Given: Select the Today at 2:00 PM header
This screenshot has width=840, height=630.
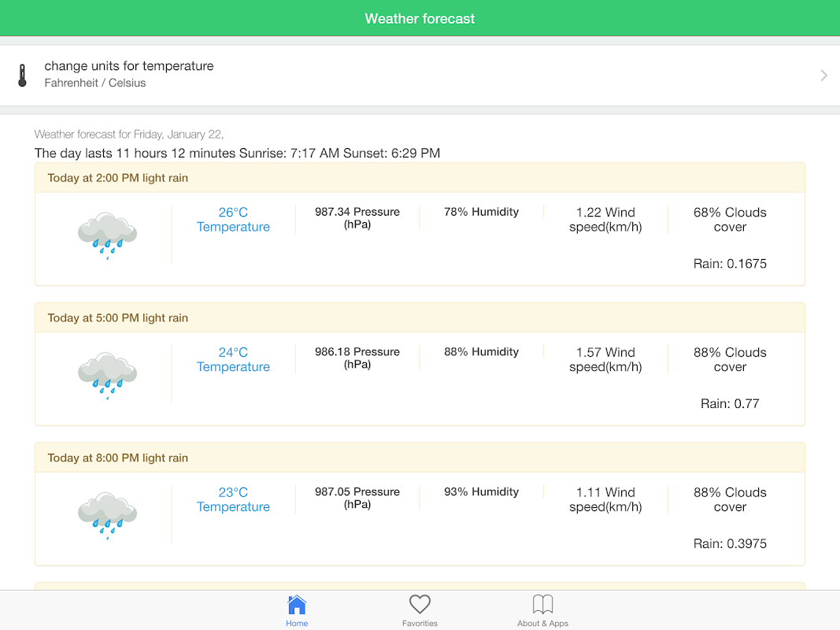Looking at the screenshot, I should pyautogui.click(x=118, y=178).
